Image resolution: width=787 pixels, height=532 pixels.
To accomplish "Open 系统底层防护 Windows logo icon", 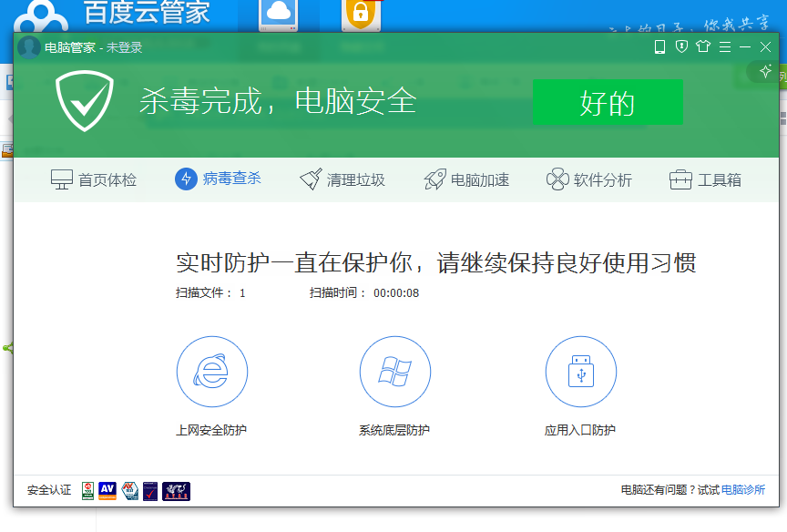I will coord(395,372).
